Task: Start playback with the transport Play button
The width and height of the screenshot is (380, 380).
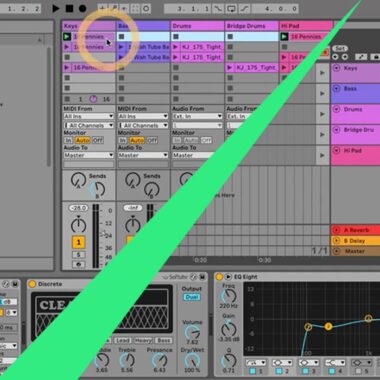Action: [56, 8]
